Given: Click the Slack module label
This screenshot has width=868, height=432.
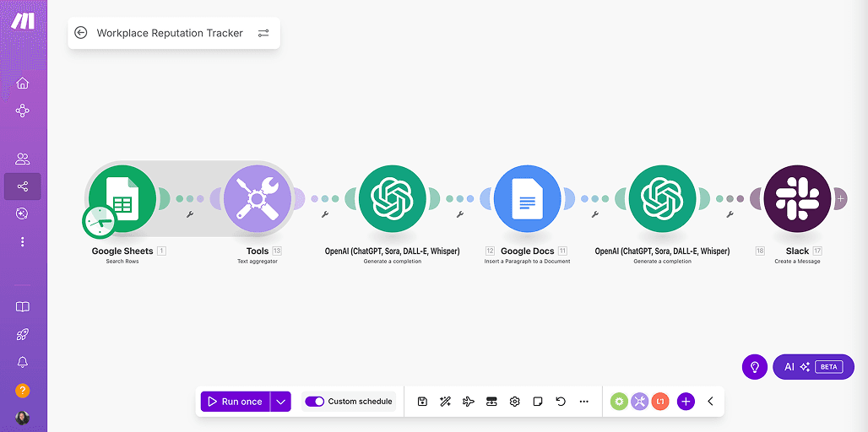Looking at the screenshot, I should click(x=797, y=251).
